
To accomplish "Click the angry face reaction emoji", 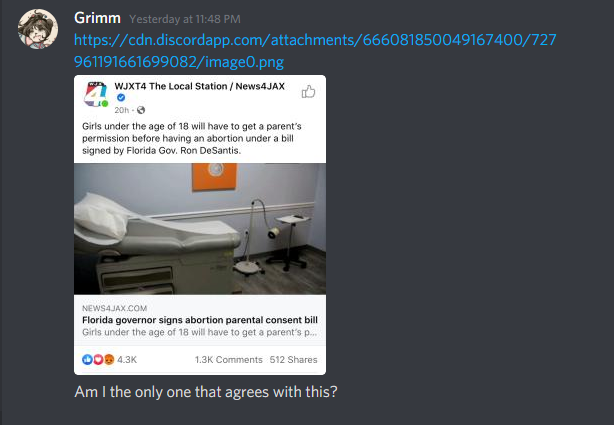I will pos(109,360).
